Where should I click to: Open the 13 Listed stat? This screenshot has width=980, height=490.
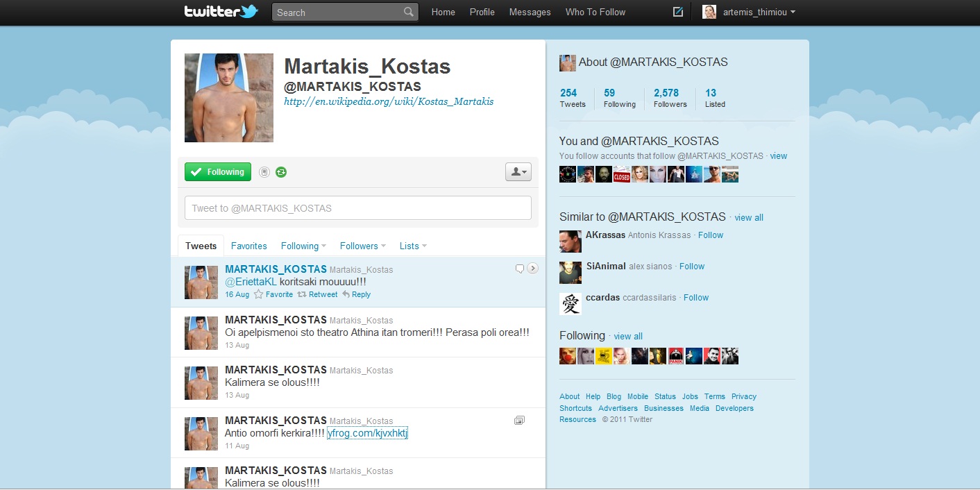pos(715,98)
